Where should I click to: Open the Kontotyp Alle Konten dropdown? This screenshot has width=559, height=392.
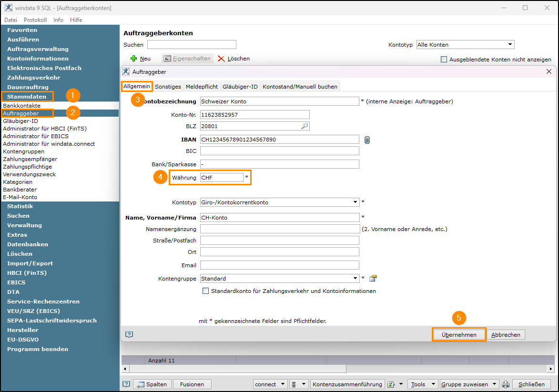(465, 45)
